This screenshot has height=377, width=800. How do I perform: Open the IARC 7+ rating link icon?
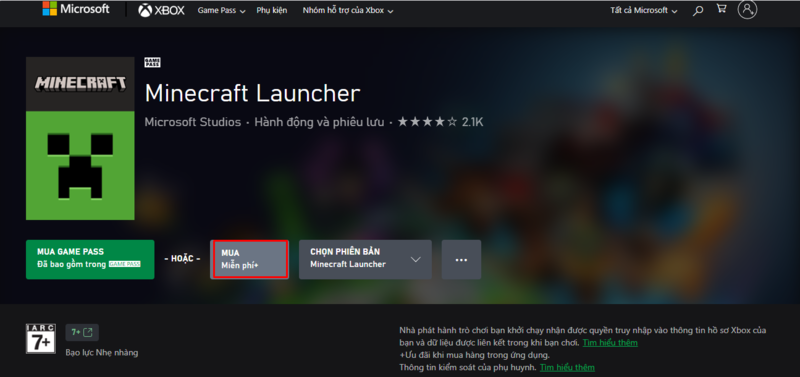point(82,333)
